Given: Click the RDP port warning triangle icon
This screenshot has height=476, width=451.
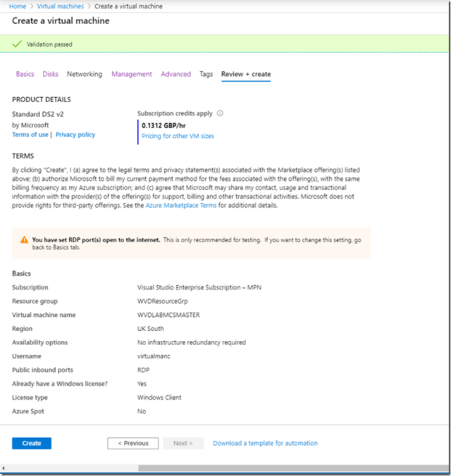Looking at the screenshot, I should (24, 240).
